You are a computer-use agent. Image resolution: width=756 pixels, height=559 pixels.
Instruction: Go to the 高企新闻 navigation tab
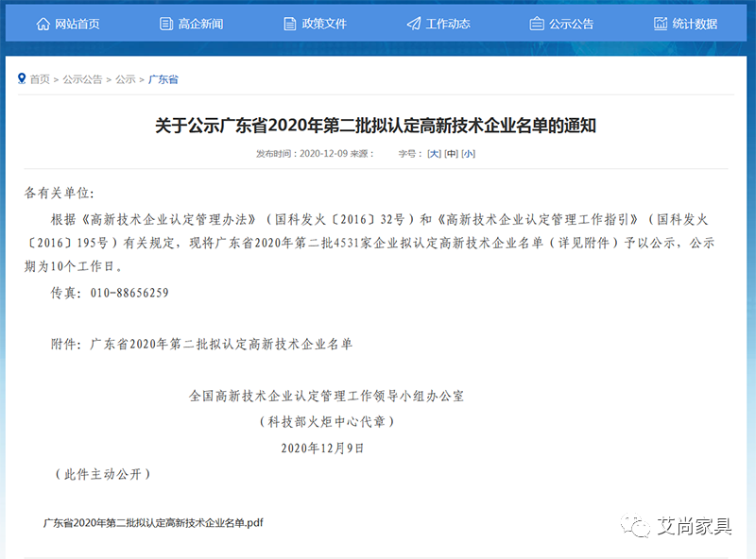(200, 24)
